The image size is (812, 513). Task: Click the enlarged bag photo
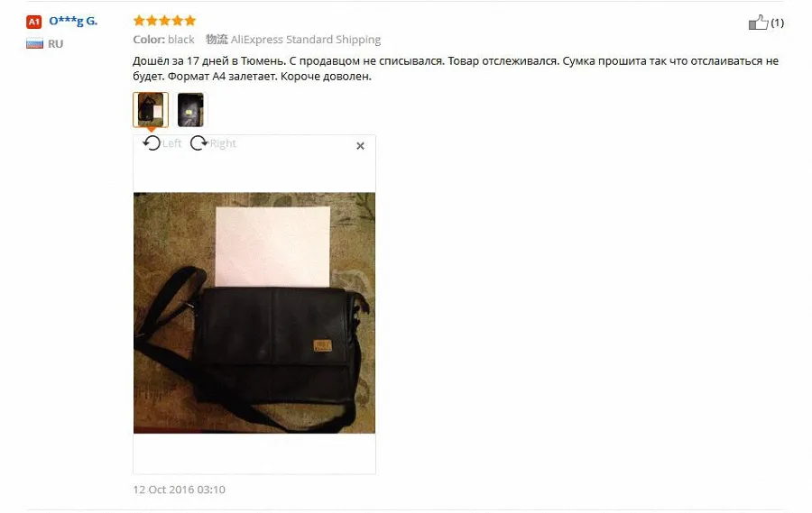coord(254,313)
